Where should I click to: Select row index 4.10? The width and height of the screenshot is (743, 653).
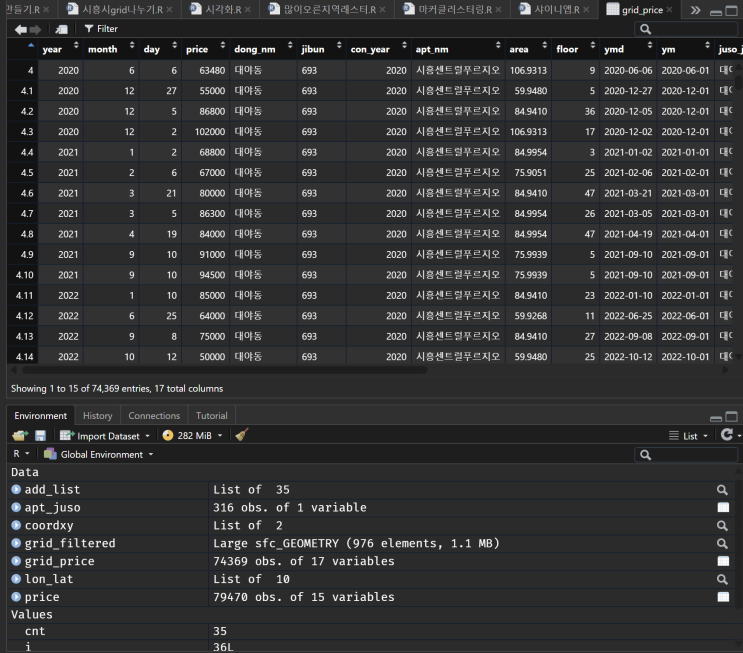click(23, 275)
